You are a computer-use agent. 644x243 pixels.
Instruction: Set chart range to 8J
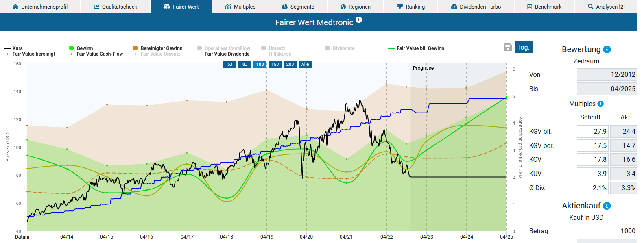click(x=245, y=64)
